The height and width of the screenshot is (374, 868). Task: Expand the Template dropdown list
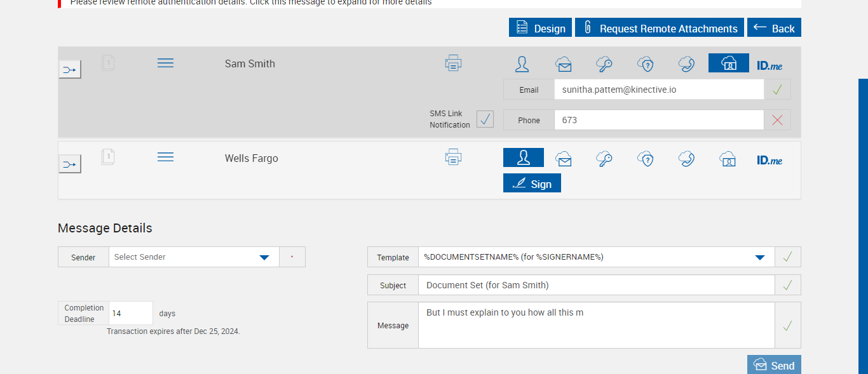click(x=759, y=257)
